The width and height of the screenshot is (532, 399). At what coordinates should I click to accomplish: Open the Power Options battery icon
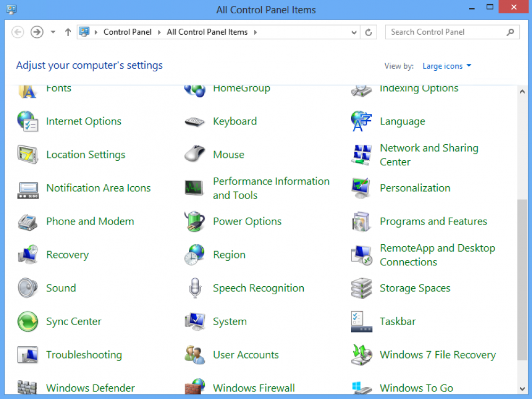point(194,221)
